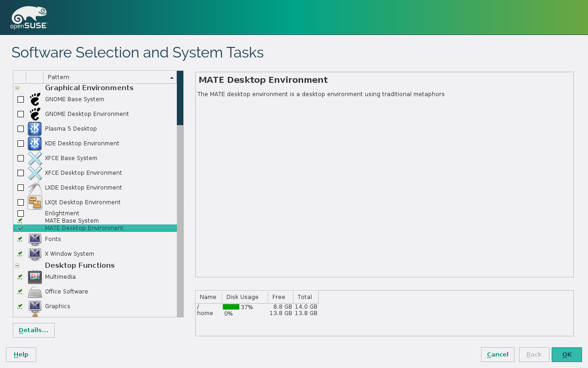Screen dimensions: 588x368
Task: Collapse the Graphical Environments group
Action: tap(17, 88)
